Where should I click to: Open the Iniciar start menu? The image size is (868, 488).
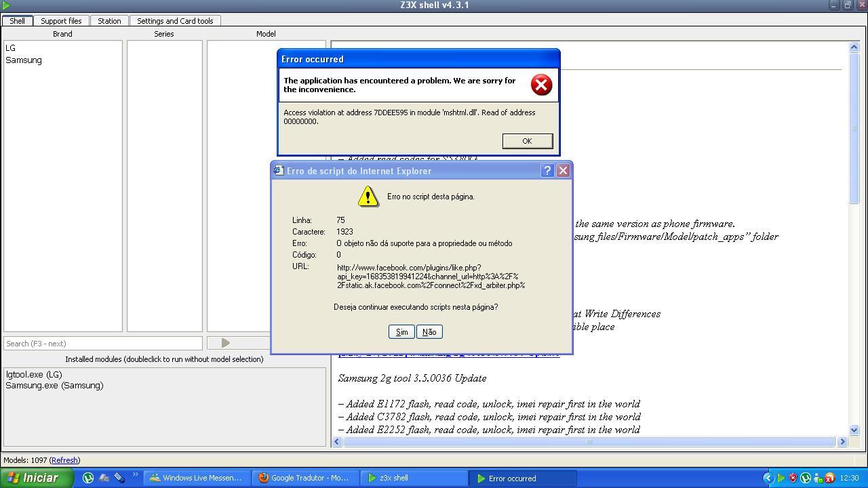[x=32, y=478]
